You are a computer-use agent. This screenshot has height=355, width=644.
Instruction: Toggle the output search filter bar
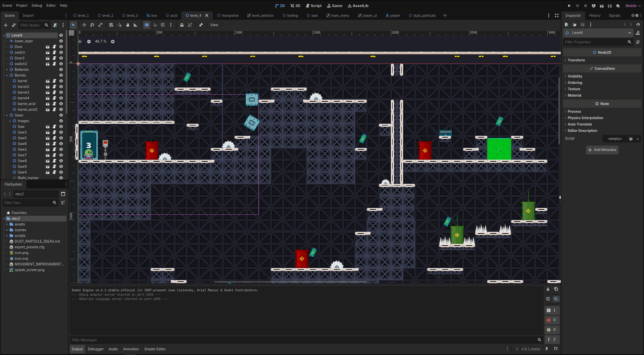pos(556,299)
